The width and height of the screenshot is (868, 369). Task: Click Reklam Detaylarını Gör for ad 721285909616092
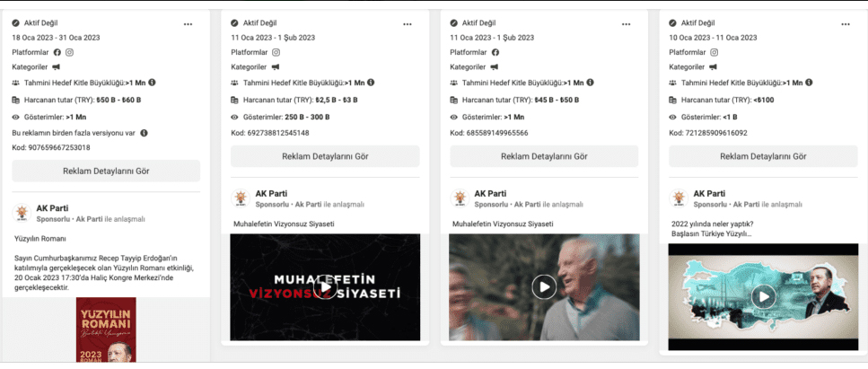763,156
